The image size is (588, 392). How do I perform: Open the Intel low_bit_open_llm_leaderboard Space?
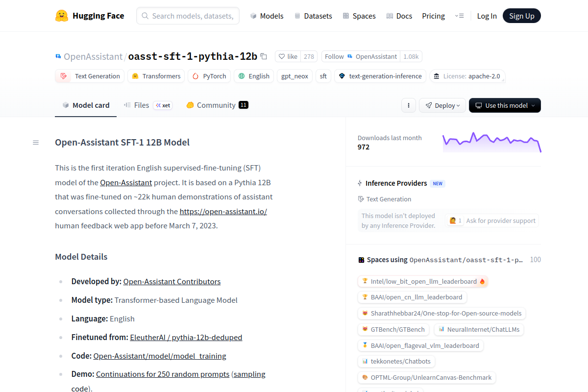[x=422, y=281]
